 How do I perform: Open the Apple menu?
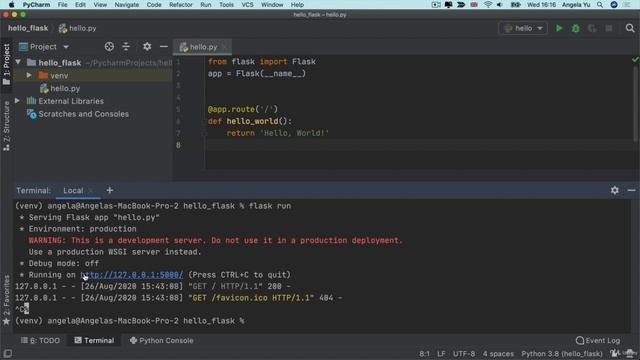coord(11,4)
